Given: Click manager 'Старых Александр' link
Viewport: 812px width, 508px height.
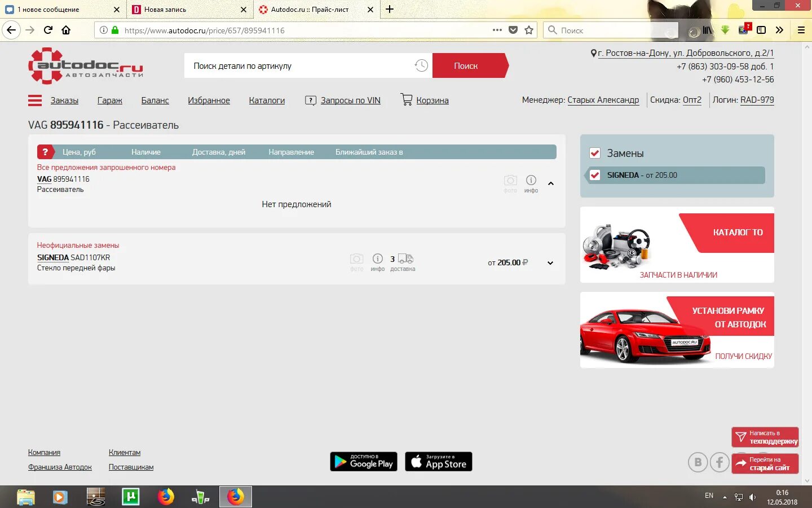Looking at the screenshot, I should 603,100.
